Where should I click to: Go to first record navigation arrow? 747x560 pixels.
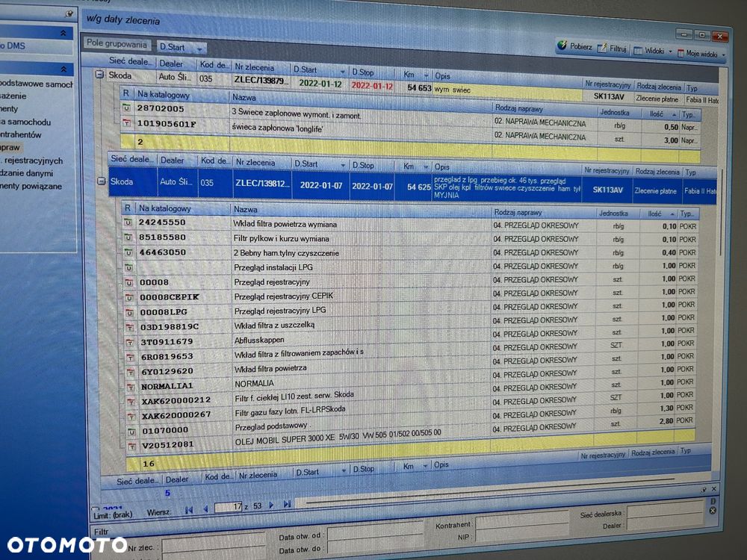pos(189,510)
